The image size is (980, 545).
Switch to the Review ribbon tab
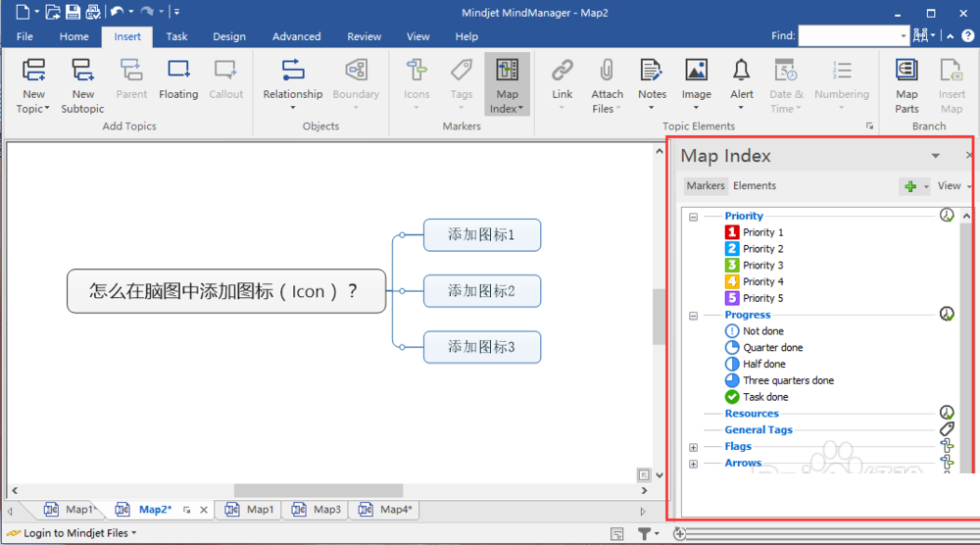(x=365, y=36)
